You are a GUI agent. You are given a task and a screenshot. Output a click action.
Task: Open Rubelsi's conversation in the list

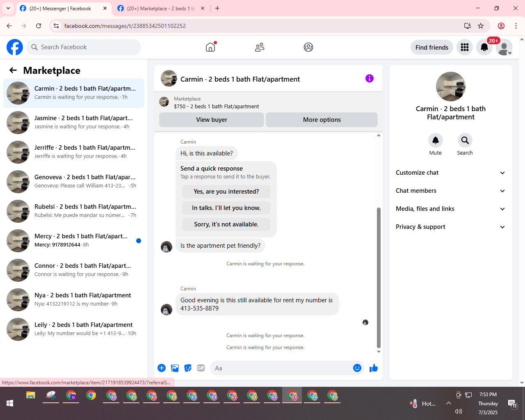pyautogui.click(x=74, y=211)
